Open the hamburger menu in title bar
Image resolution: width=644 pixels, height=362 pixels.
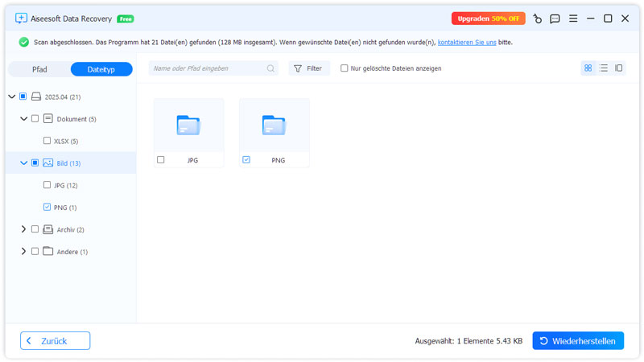coord(573,19)
